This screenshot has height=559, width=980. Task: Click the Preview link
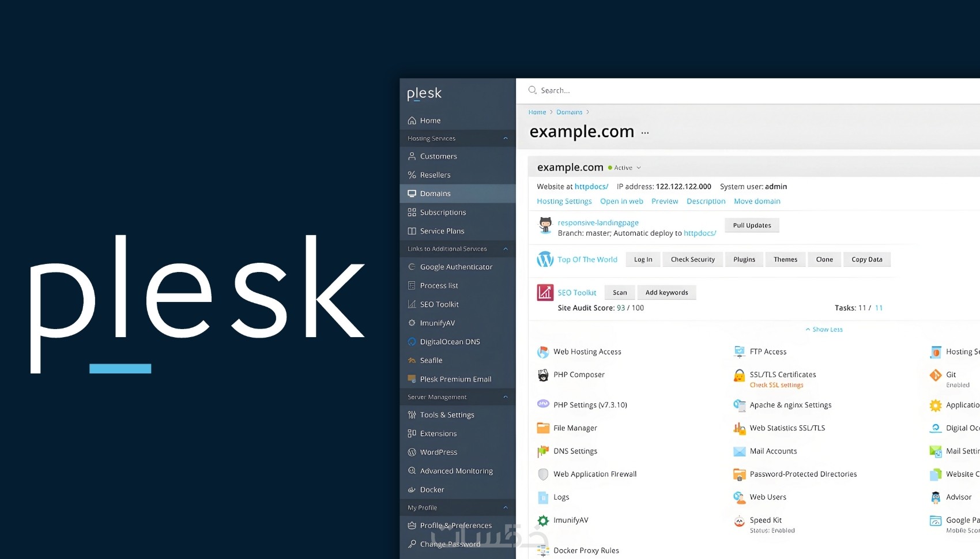[665, 201]
